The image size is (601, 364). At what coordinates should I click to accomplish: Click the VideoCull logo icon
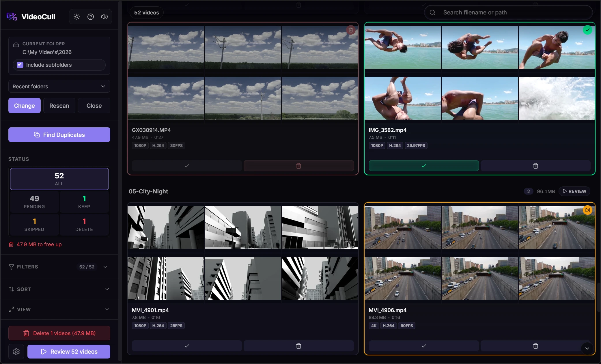12,16
